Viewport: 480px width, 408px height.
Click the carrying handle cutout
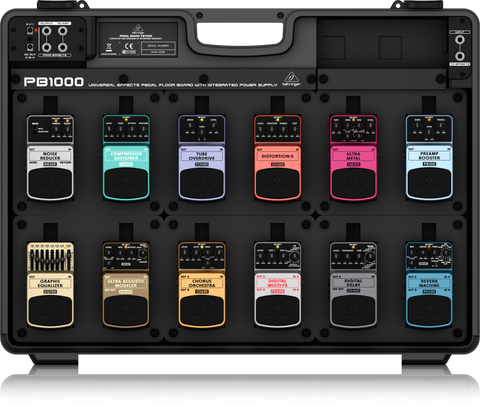click(240, 34)
